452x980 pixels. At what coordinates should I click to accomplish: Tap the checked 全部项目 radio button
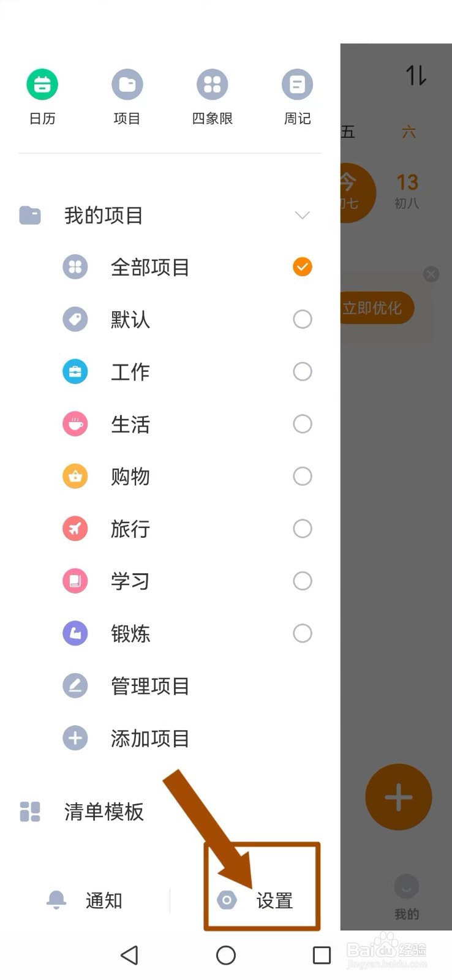303,267
